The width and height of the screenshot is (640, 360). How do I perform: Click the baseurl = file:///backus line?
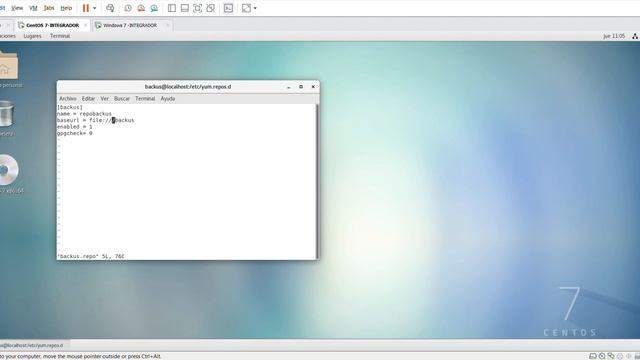pyautogui.click(x=96, y=120)
